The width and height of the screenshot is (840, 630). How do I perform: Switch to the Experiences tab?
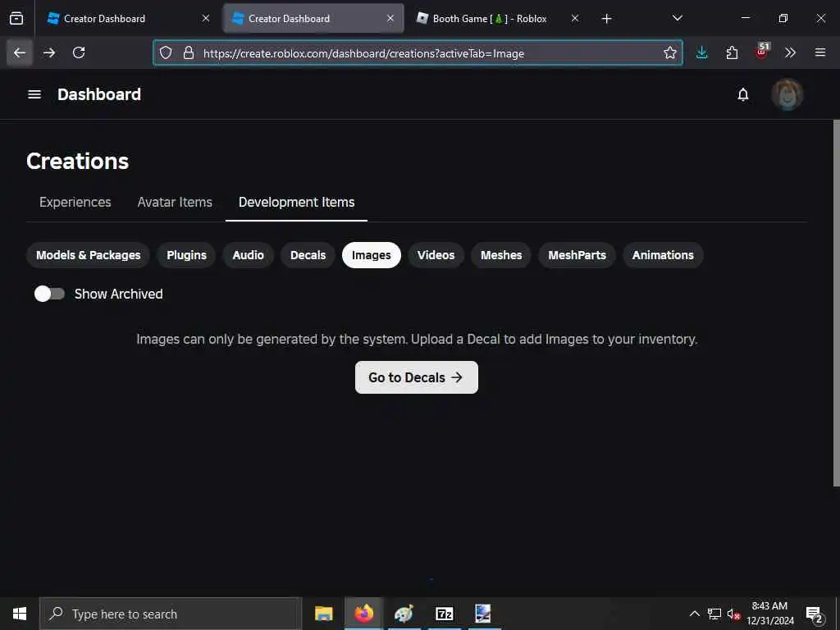[75, 202]
